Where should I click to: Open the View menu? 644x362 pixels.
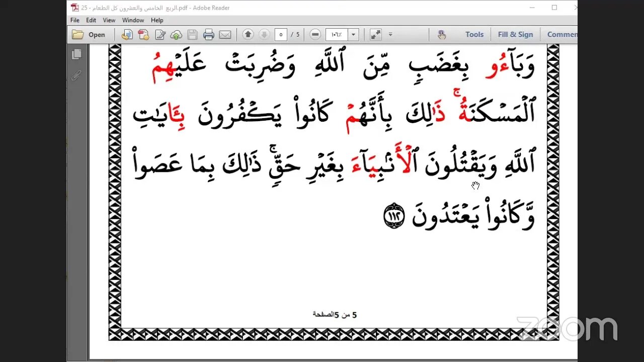click(x=109, y=20)
